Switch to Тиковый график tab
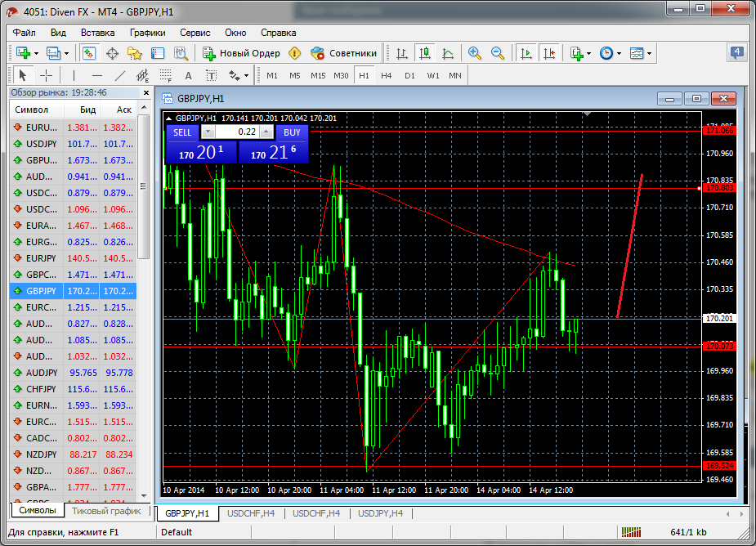 (x=106, y=511)
